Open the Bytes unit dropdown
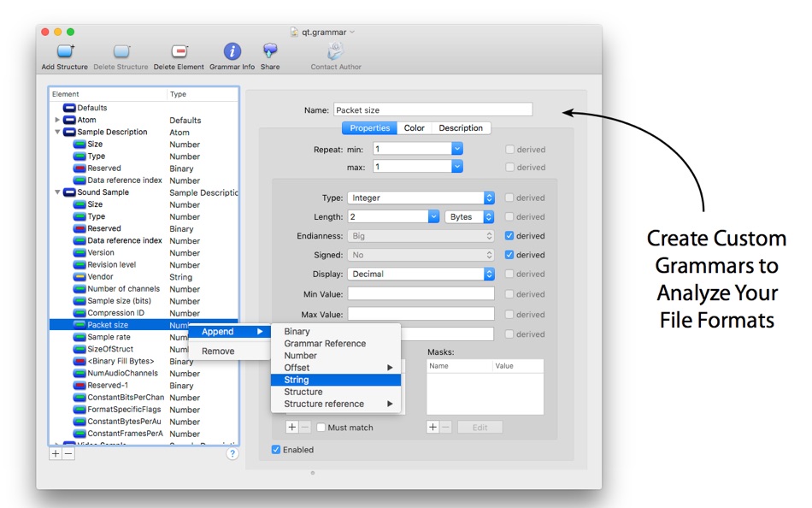 (x=468, y=216)
